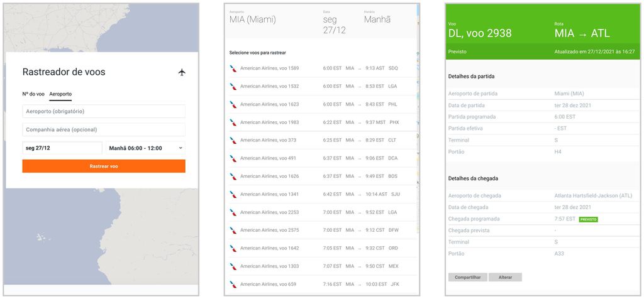This screenshot has height=299, width=644.
Task: Click the American Airlines logo for voo 373
Action: [x=233, y=140]
